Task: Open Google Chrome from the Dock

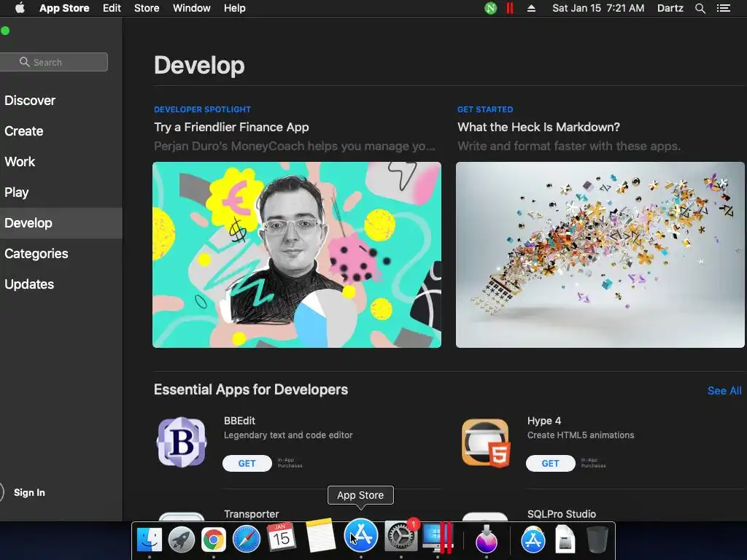Action: pyautogui.click(x=214, y=540)
